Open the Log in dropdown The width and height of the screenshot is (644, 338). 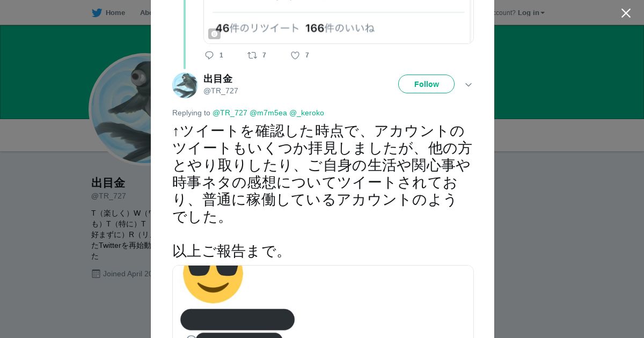coord(531,13)
